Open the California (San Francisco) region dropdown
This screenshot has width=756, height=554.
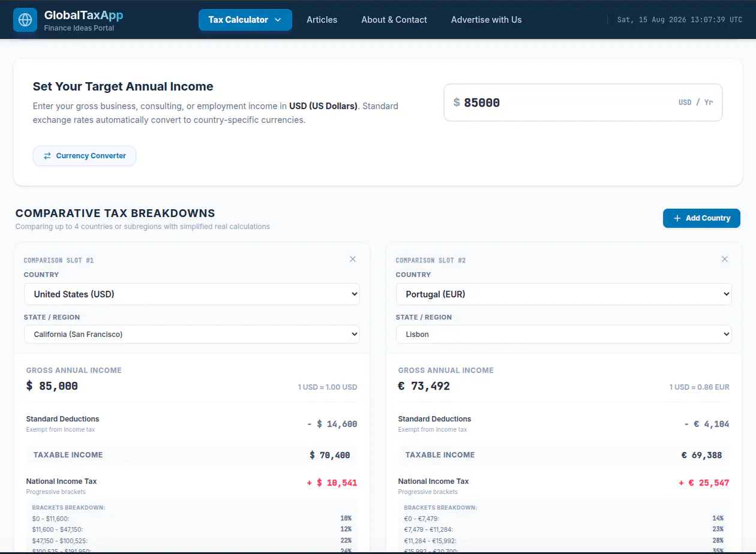[x=192, y=335]
